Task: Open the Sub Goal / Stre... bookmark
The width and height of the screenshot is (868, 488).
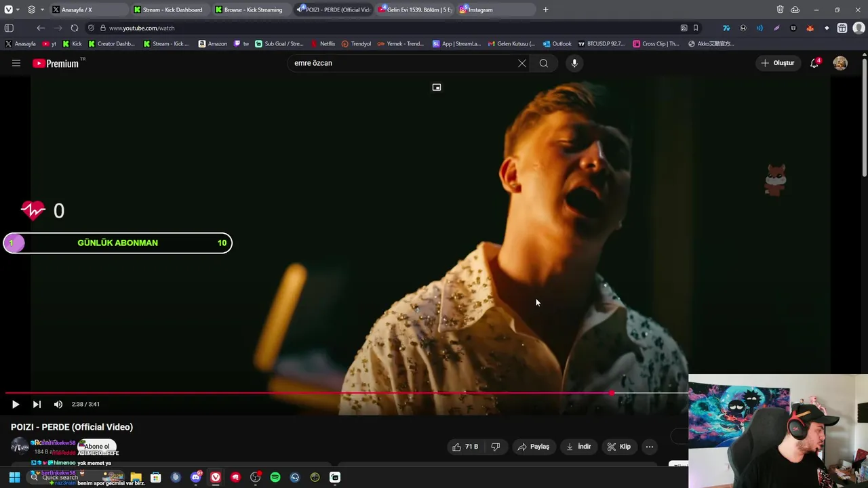Action: (x=279, y=44)
